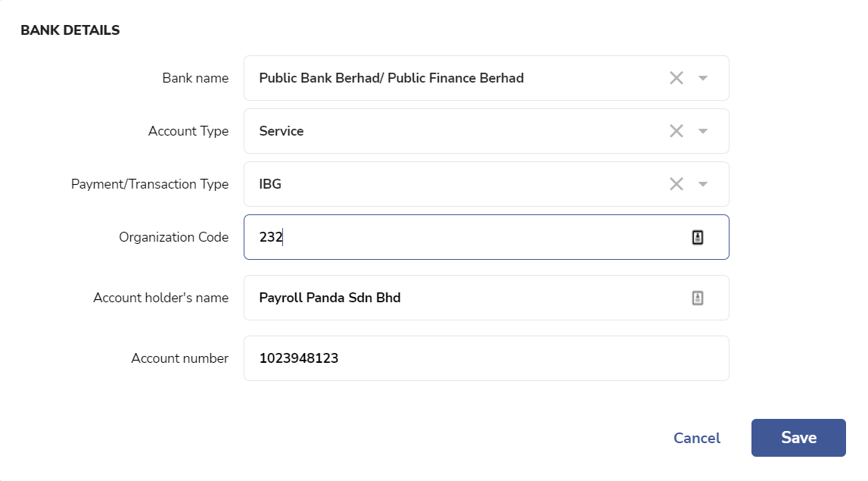
Task: Focus the Organization Code field containing 232
Action: [486, 237]
